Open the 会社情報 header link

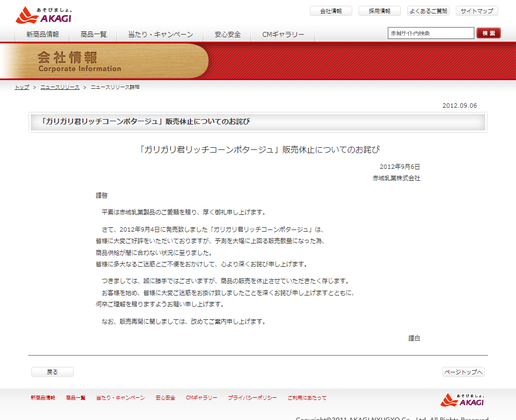(x=331, y=11)
